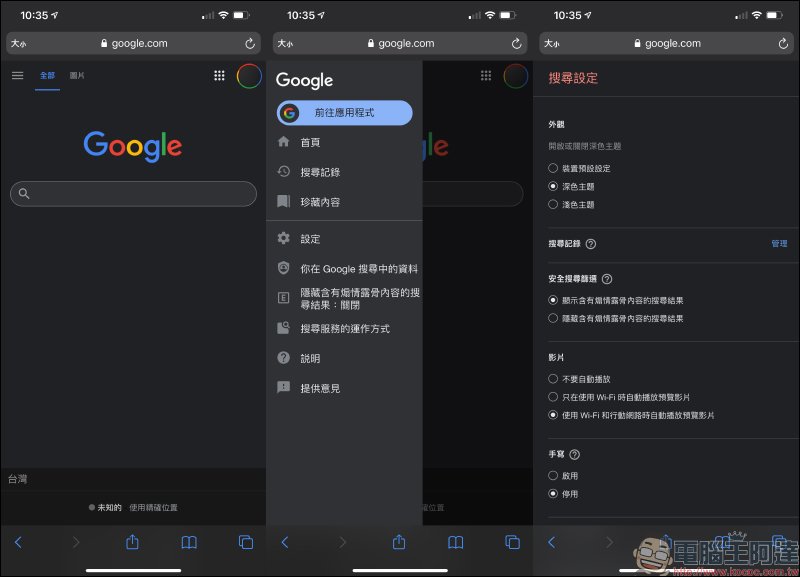Viewport: 800px width, 577px height.
Task: Open text size 大小 in left address bar
Action: (x=18, y=43)
